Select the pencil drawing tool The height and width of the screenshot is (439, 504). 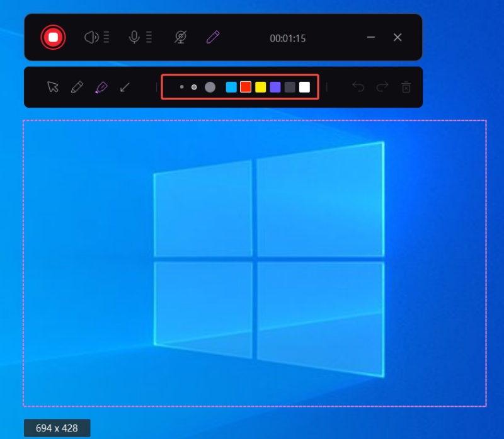(77, 87)
